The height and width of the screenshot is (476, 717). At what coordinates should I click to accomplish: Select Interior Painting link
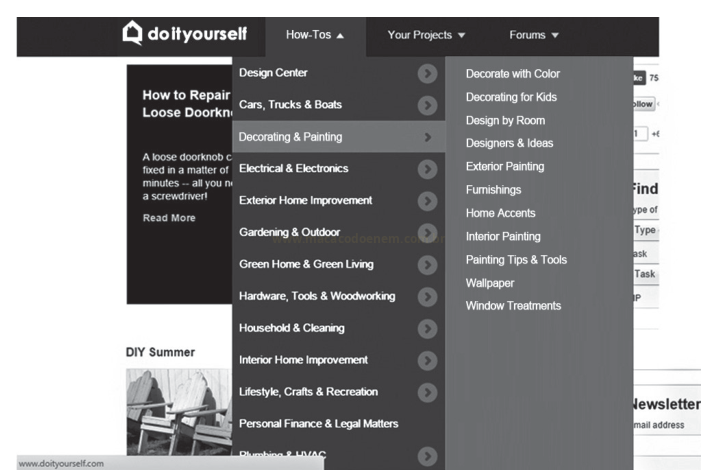point(503,236)
